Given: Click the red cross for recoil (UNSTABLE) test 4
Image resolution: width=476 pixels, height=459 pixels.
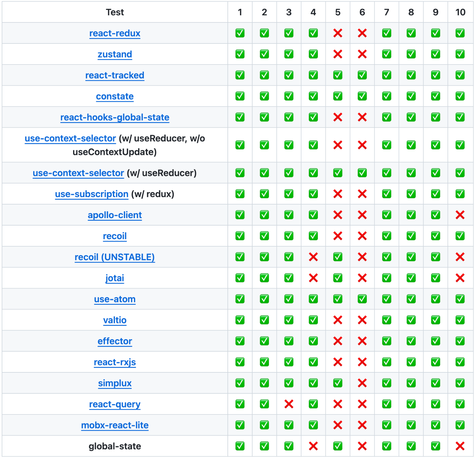Looking at the screenshot, I should 313,257.
